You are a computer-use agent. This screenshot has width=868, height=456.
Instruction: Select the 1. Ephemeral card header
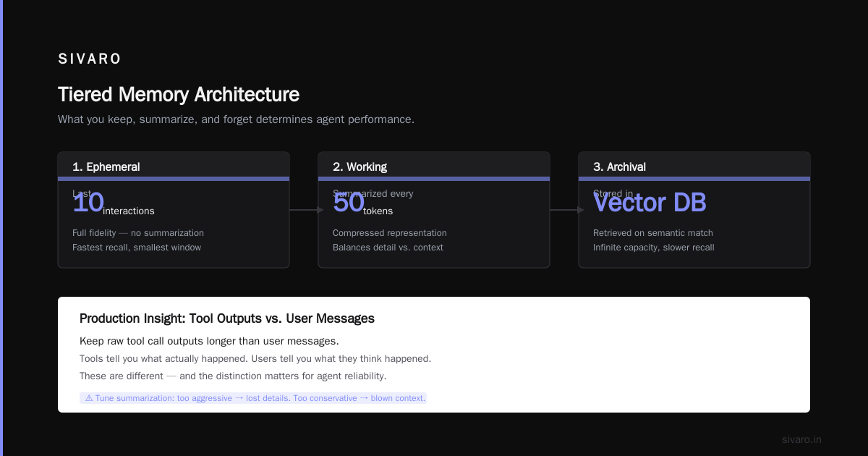pos(174,166)
